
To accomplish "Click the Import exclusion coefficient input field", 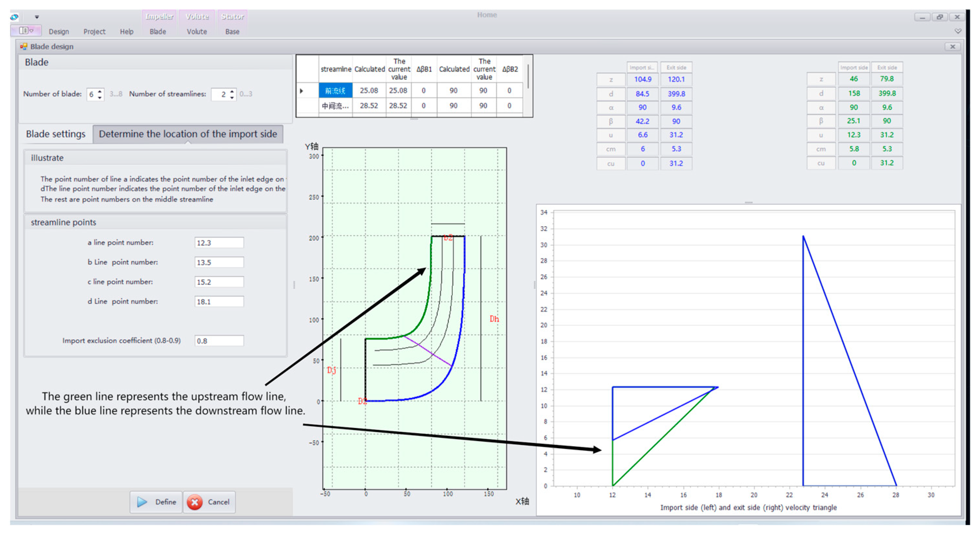I will pyautogui.click(x=219, y=341).
